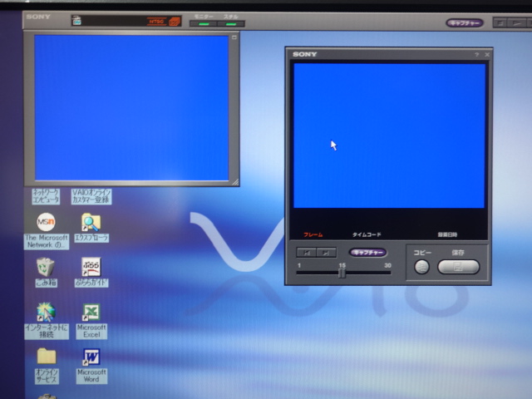The height and width of the screenshot is (399, 532).
Task: Open the ぷららガイド desktop shortcut
Action: click(x=91, y=267)
